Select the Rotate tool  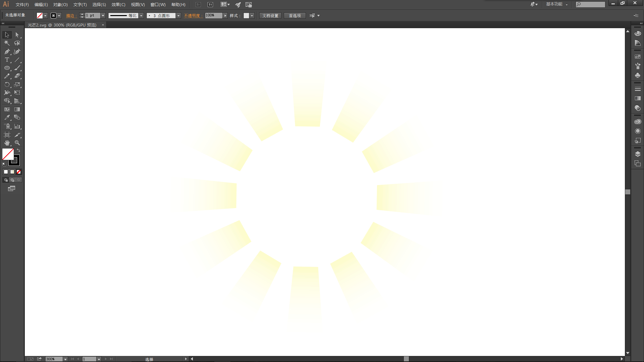click(7, 84)
